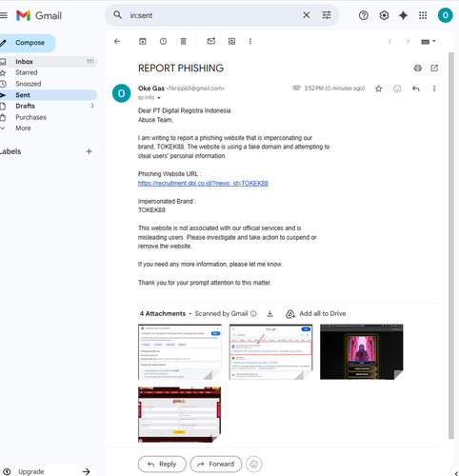This screenshot has height=476, width=459.
Task: Open Settings gear icon
Action: [x=384, y=15]
